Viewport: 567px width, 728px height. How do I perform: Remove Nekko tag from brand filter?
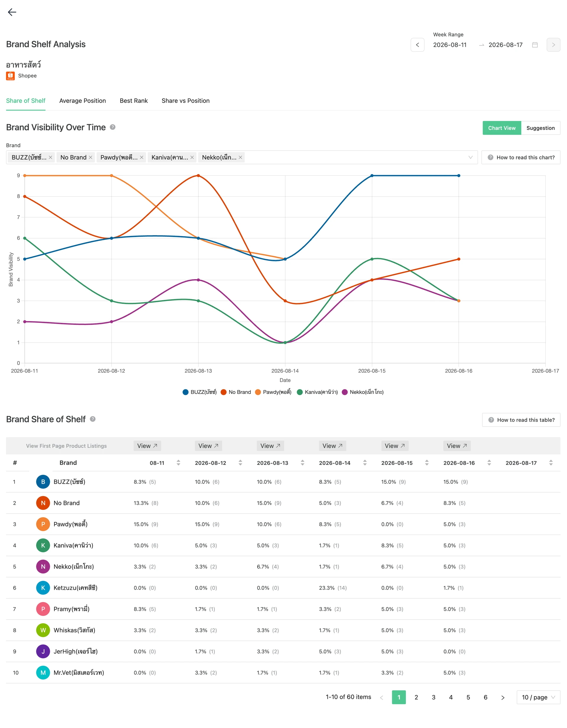coord(240,157)
